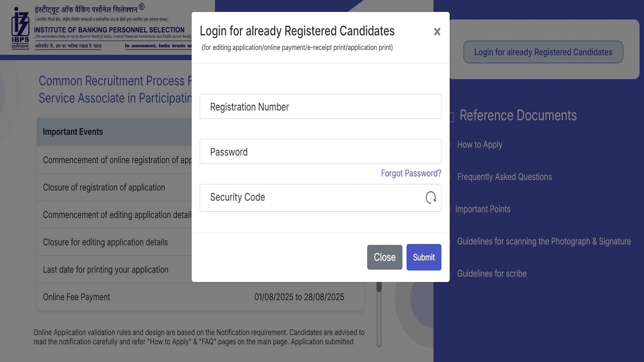Refresh the security code captcha
Viewport: 644px width, 362px height.
430,198
